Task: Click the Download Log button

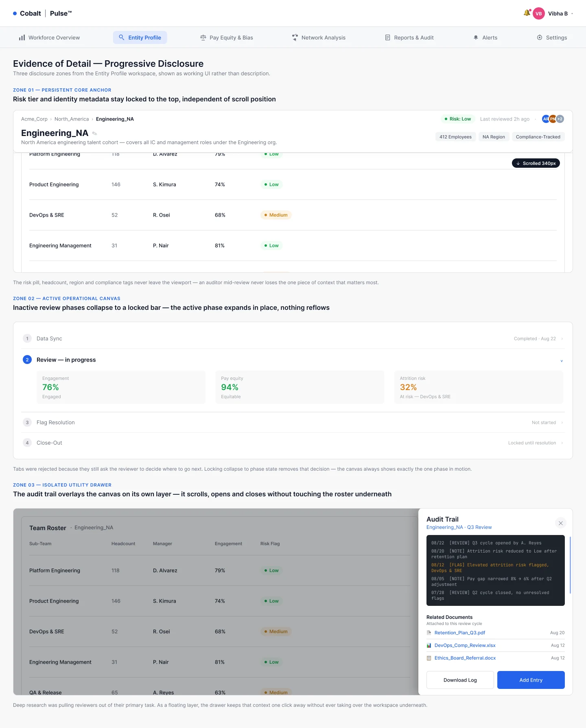Action: (x=460, y=680)
